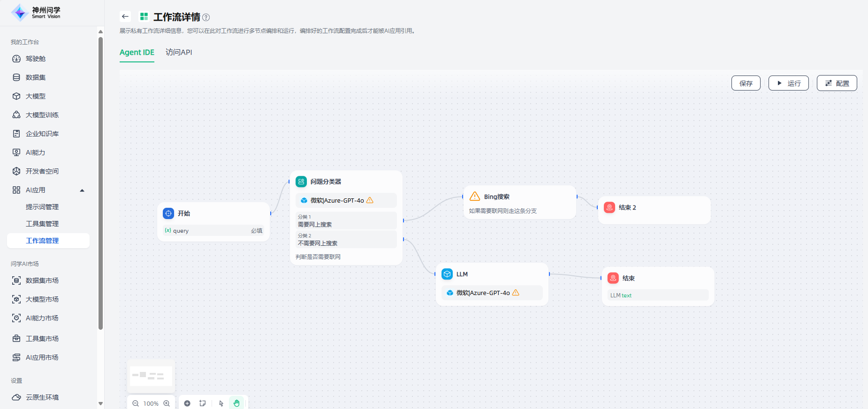Screen dimensions: 868x409
Task: Click the help question mark icon
Action: coord(206,17)
